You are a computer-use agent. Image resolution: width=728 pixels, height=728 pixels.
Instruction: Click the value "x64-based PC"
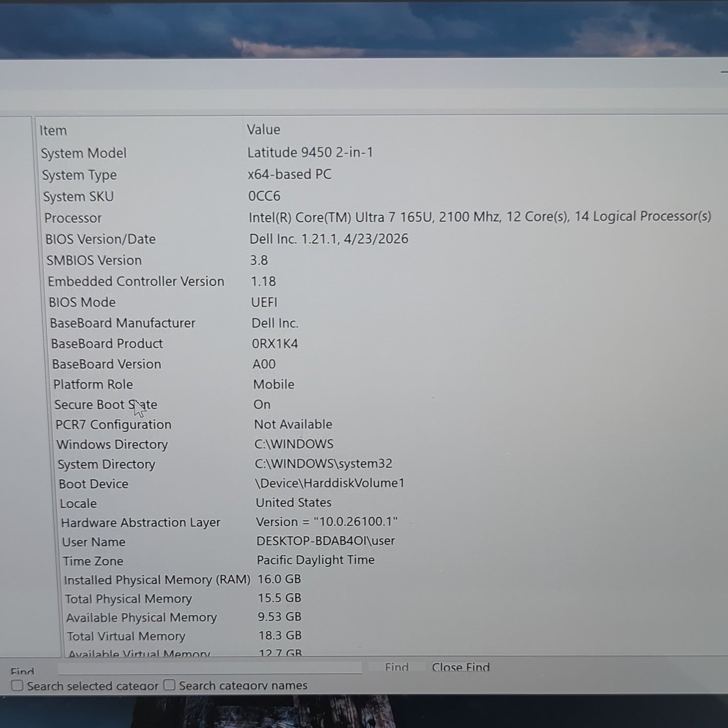290,174
